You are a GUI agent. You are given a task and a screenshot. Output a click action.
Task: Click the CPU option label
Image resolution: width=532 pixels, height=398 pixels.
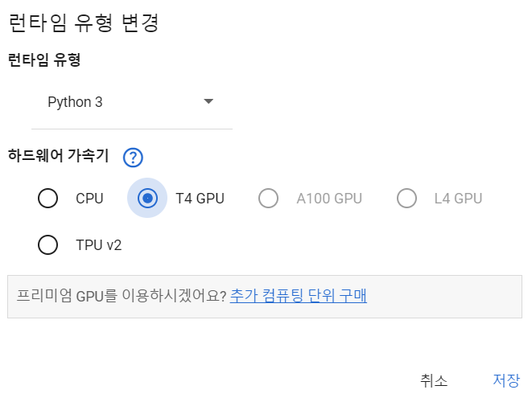coord(89,199)
